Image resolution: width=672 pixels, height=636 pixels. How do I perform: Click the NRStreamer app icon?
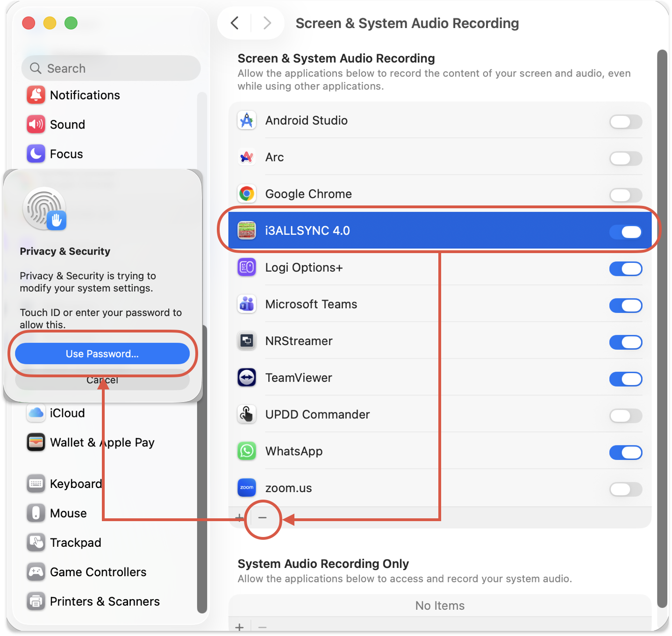coord(247,341)
